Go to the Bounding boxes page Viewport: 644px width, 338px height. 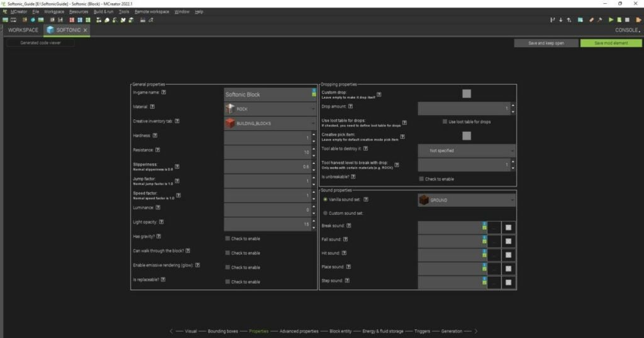[223, 331]
